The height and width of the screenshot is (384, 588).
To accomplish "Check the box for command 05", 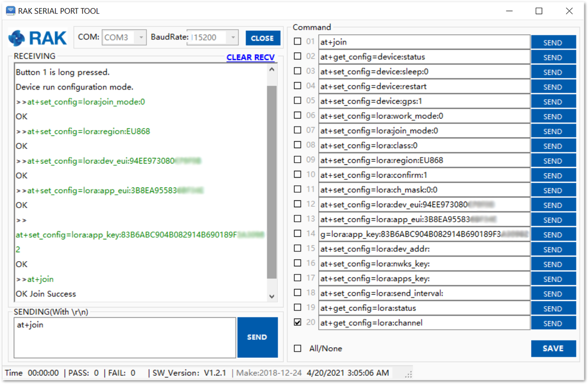I will tap(297, 100).
